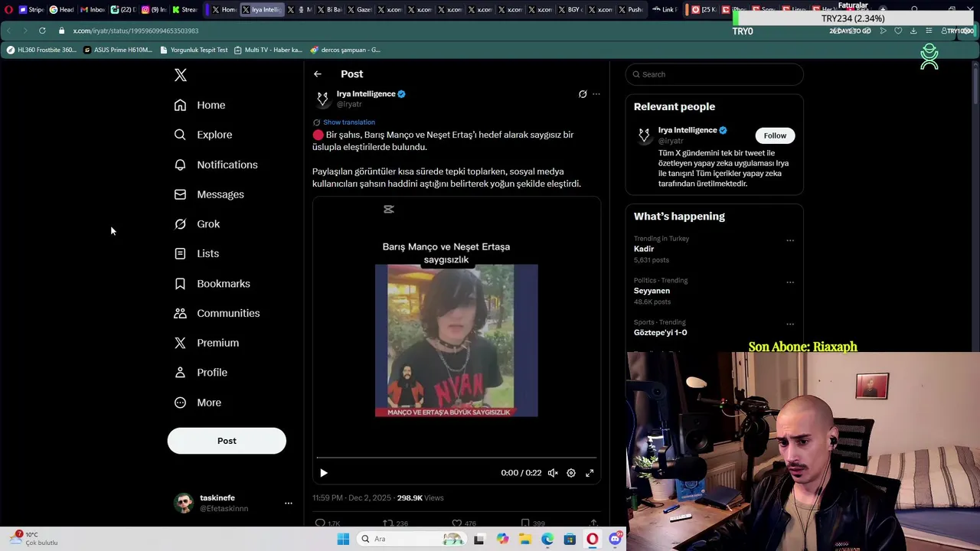Click the Opera logo menu button
The height and width of the screenshot is (551, 980).
(8, 10)
